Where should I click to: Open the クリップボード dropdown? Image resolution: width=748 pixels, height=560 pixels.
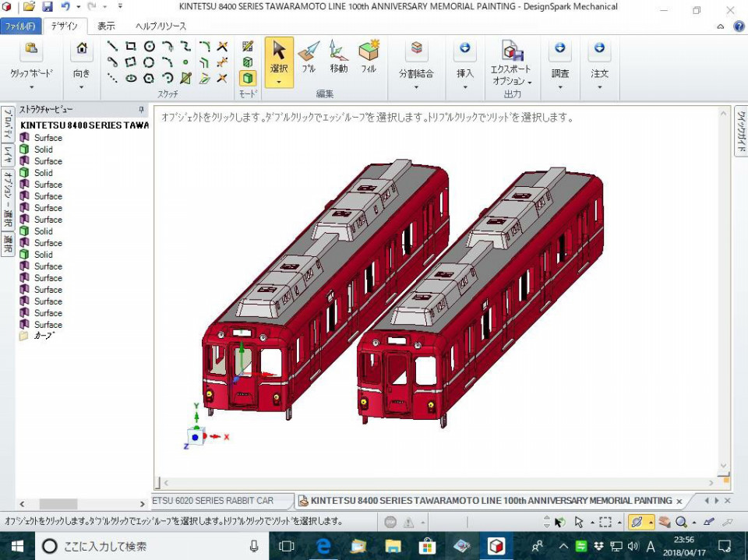pyautogui.click(x=31, y=87)
